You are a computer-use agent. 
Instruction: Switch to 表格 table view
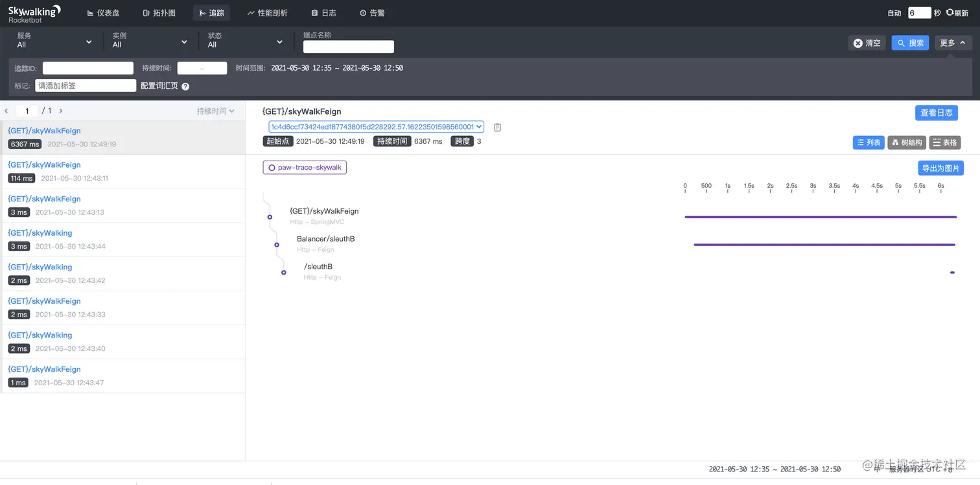pyautogui.click(x=945, y=142)
